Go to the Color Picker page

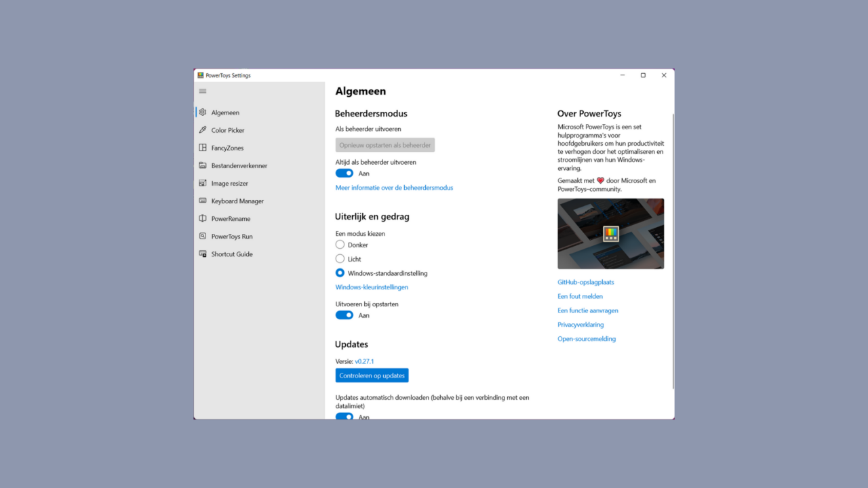260,130
